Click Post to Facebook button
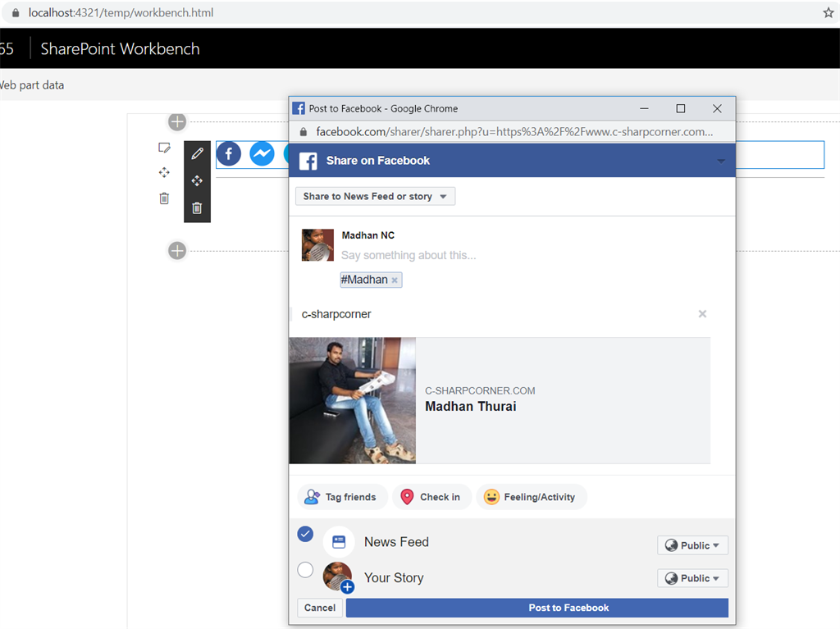This screenshot has width=840, height=629. (x=536, y=608)
